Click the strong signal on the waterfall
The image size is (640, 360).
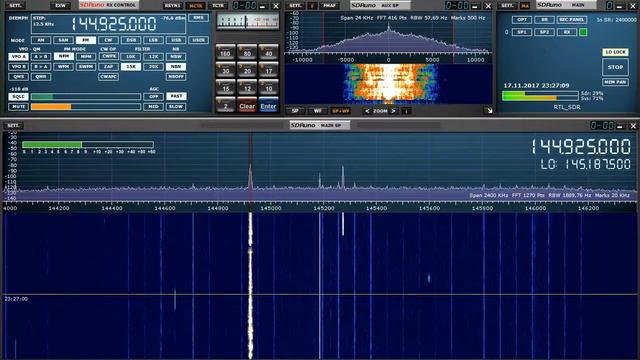click(251, 286)
